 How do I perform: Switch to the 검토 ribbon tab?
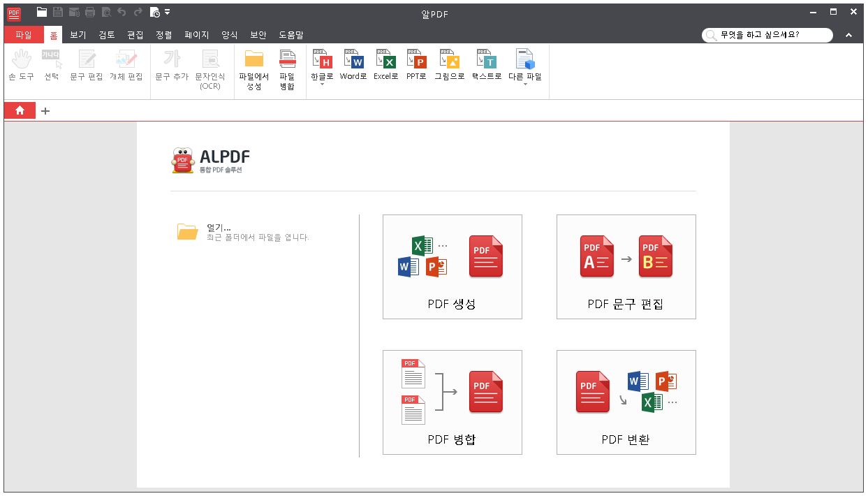pyautogui.click(x=107, y=34)
